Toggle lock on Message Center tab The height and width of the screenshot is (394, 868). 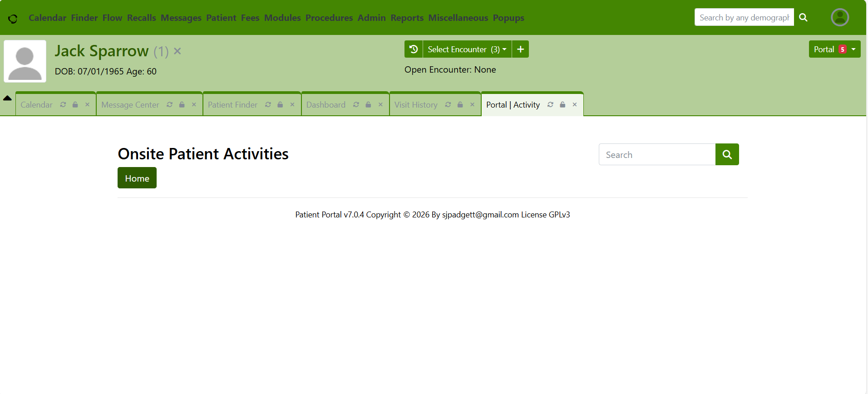182,105
